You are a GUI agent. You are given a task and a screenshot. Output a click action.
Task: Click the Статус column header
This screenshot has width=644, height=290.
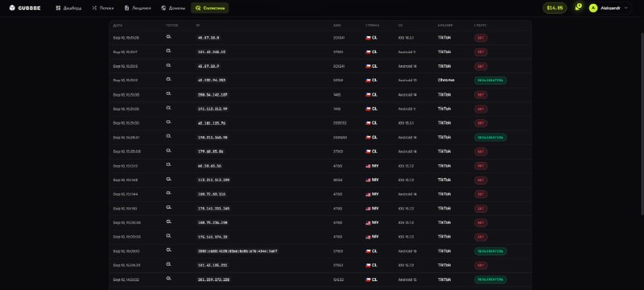click(480, 26)
